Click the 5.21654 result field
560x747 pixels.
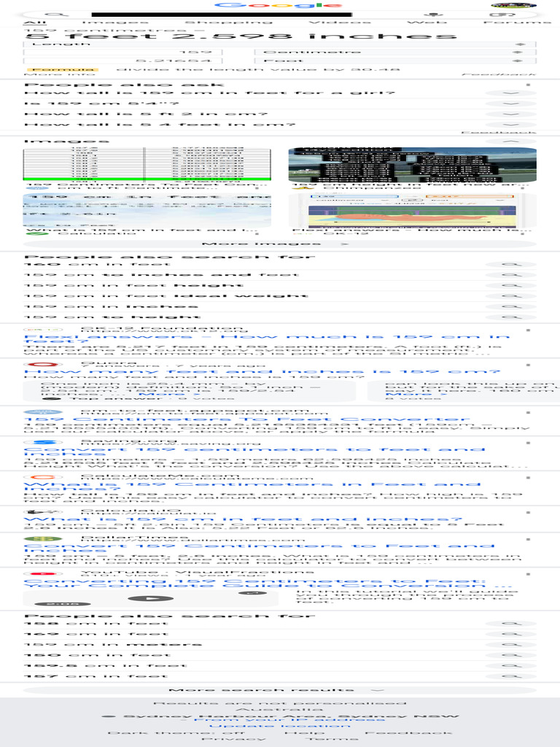point(122,61)
